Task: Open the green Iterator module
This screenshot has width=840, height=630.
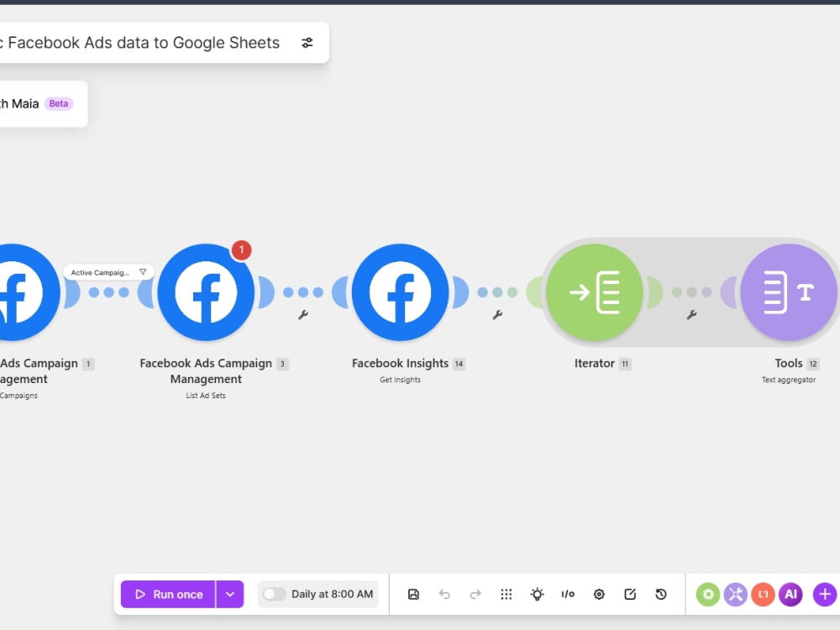Action: (x=595, y=292)
